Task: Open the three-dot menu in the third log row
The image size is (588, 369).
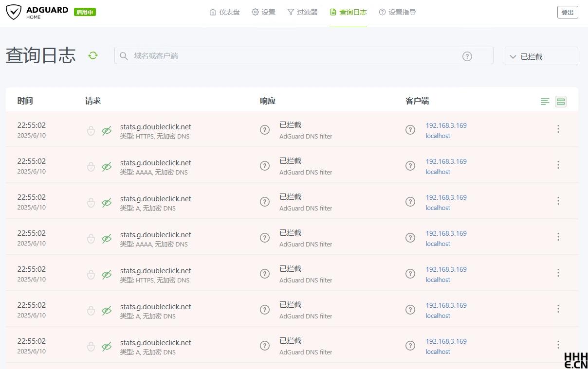Action: click(558, 201)
